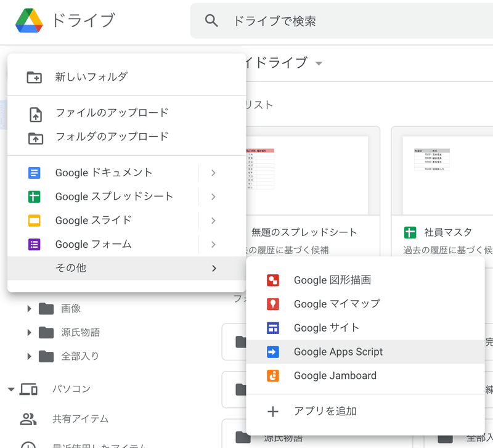Create a Google ドキュメント
Image resolution: width=493 pixels, height=448 pixels.
pos(104,173)
